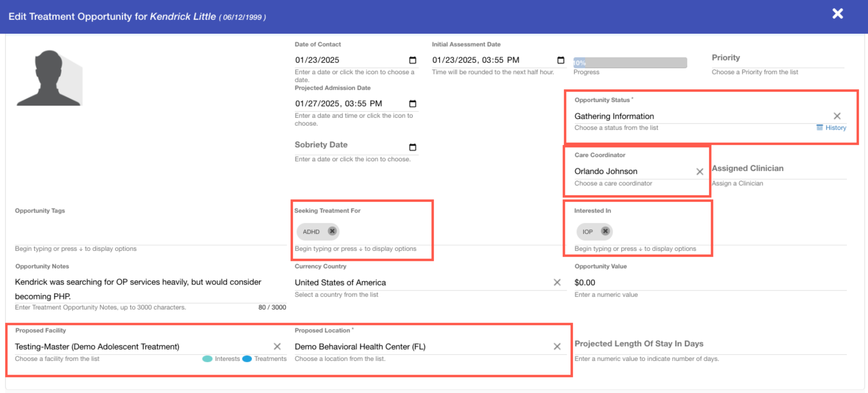Remove the ADHD chip from Seeking Treatment

332,231
